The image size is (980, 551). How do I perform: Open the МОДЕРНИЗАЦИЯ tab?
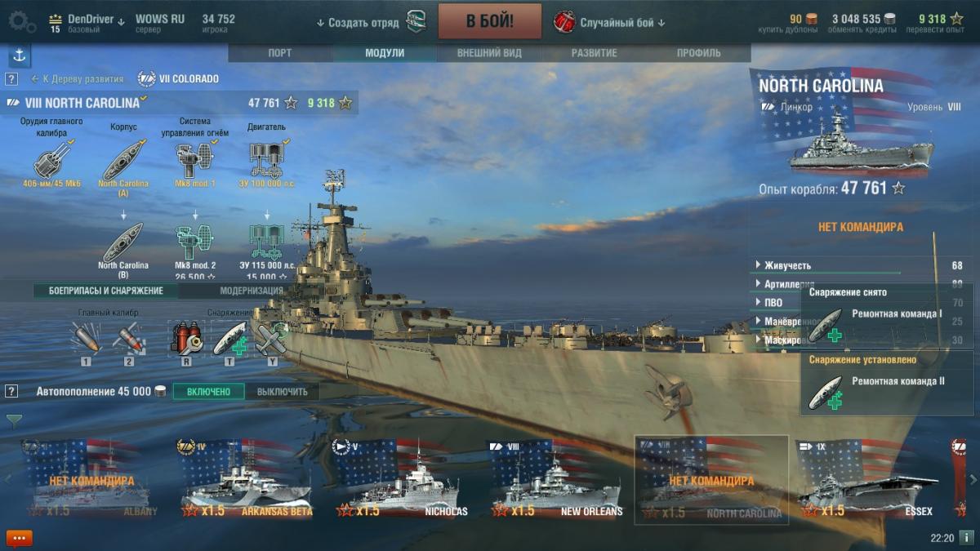click(252, 291)
